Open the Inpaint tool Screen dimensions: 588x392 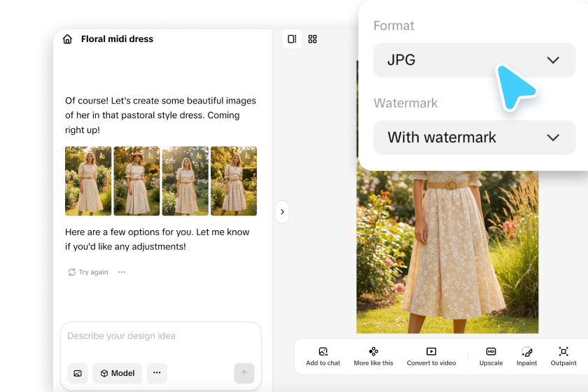click(x=526, y=356)
